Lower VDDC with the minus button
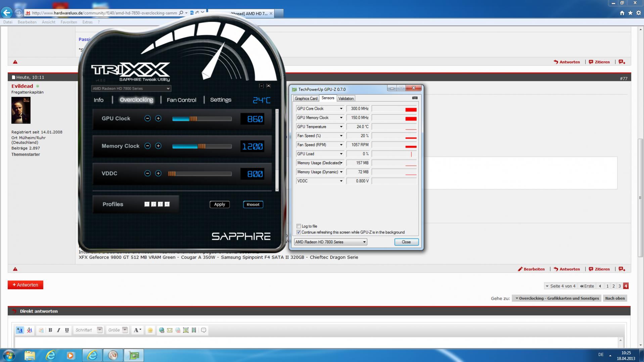Viewport: 644px width, 362px height. click(x=147, y=173)
